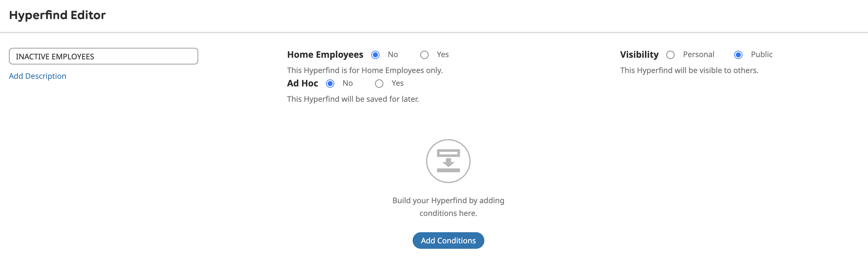Click the Add Conditions button
The width and height of the screenshot is (868, 259).
[448, 241]
